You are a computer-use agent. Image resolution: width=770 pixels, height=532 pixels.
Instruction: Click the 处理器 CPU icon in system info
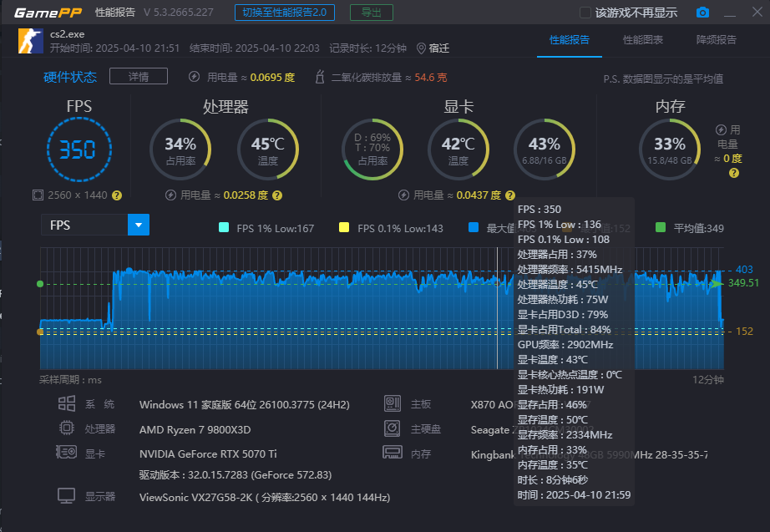click(x=67, y=427)
